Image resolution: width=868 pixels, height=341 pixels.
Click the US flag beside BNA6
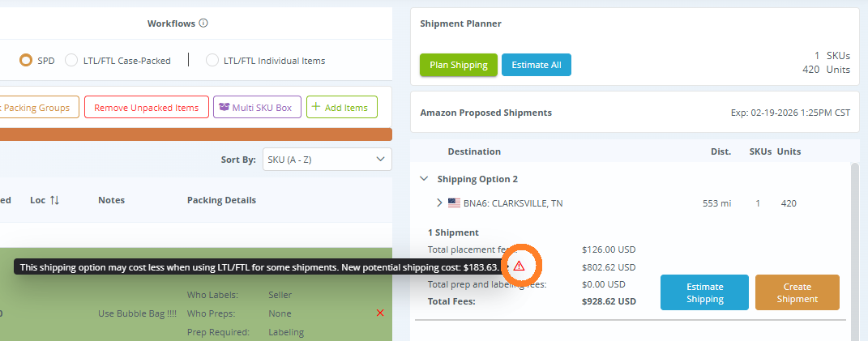[x=454, y=203]
